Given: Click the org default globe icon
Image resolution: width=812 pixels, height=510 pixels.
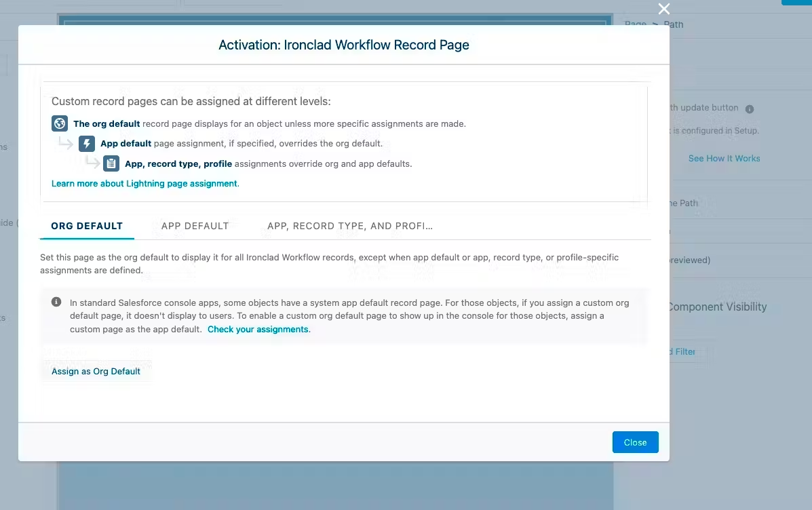Looking at the screenshot, I should pyautogui.click(x=59, y=123).
